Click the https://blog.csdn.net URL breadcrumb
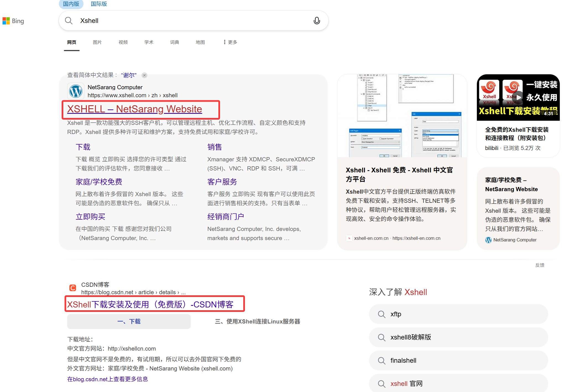575x392 pixels. click(x=133, y=292)
